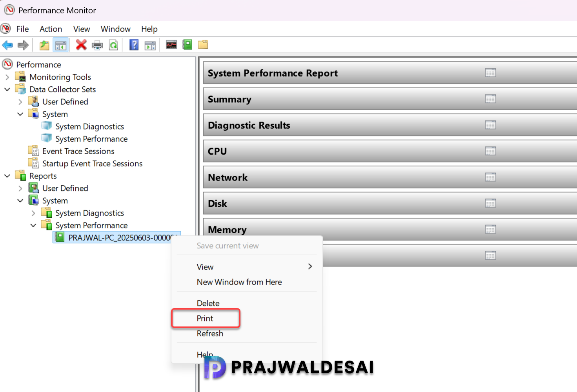The width and height of the screenshot is (577, 392).
Task: Open the Window menu
Action: [x=116, y=29]
